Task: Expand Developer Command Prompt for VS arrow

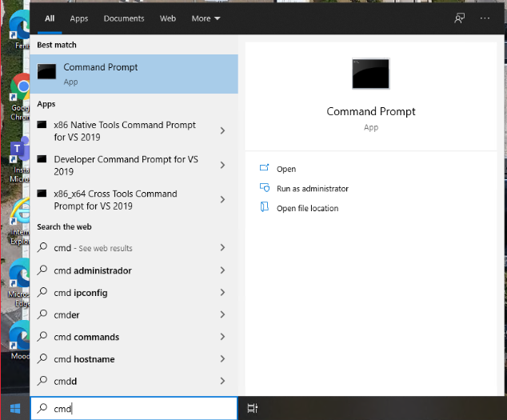Action: pyautogui.click(x=222, y=165)
